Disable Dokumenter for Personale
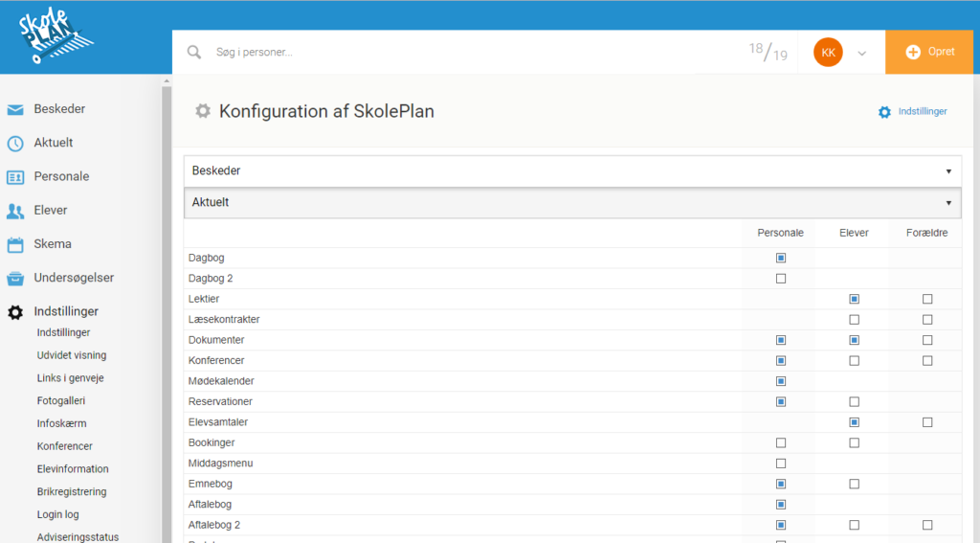This screenshot has width=980, height=543. [781, 340]
